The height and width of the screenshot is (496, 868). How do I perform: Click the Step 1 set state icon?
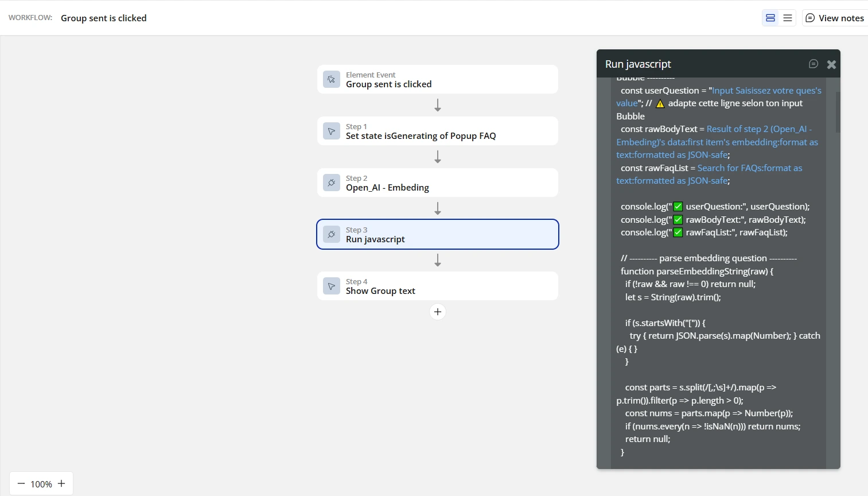pos(332,131)
